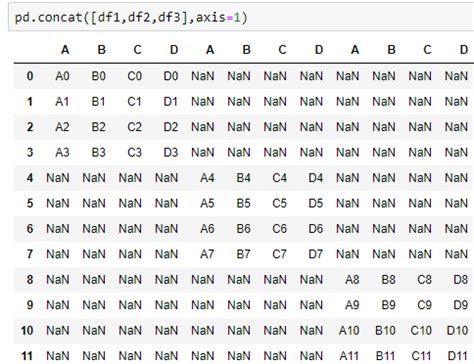Image resolution: width=474 pixels, height=364 pixels.
Task: Pick the value D7
Action: coord(316,254)
